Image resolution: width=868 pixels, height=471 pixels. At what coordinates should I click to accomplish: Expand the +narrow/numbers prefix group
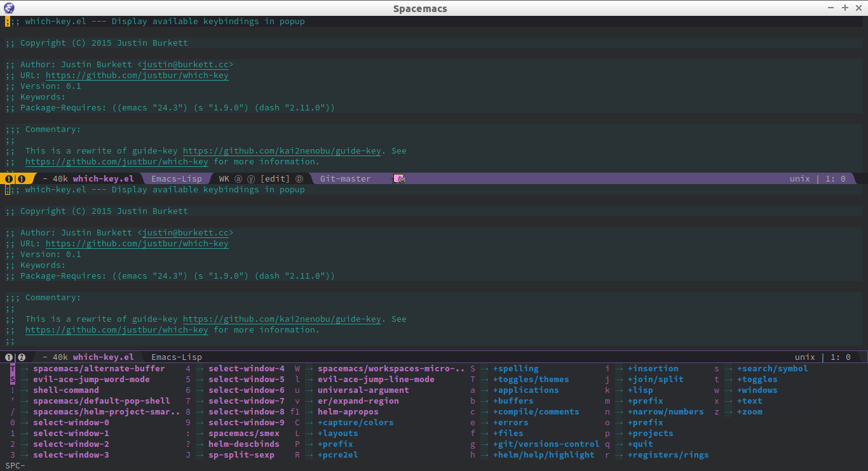(665, 412)
